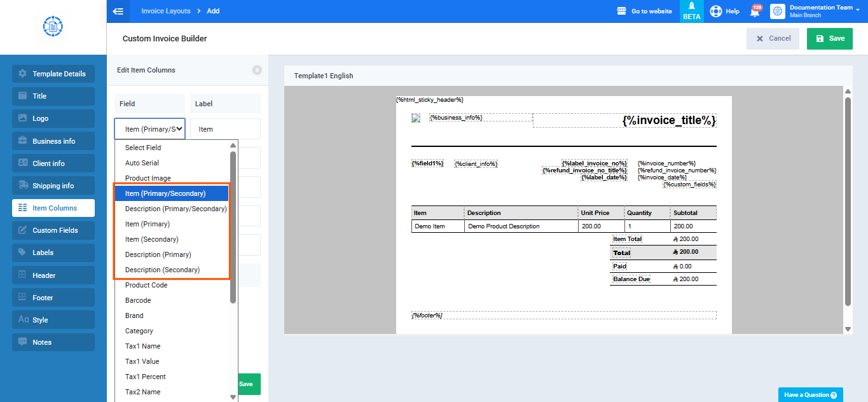Click the Item label input field
The height and width of the screenshot is (402, 868).
pos(225,129)
